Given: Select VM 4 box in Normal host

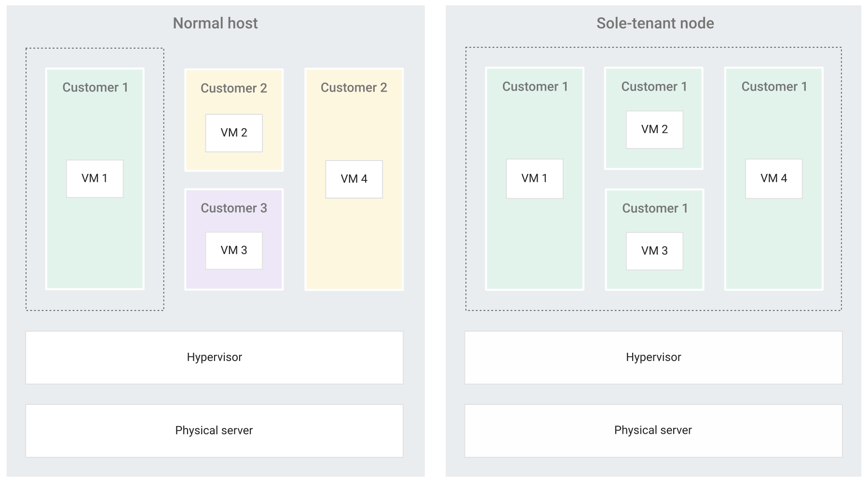Looking at the screenshot, I should point(354,179).
